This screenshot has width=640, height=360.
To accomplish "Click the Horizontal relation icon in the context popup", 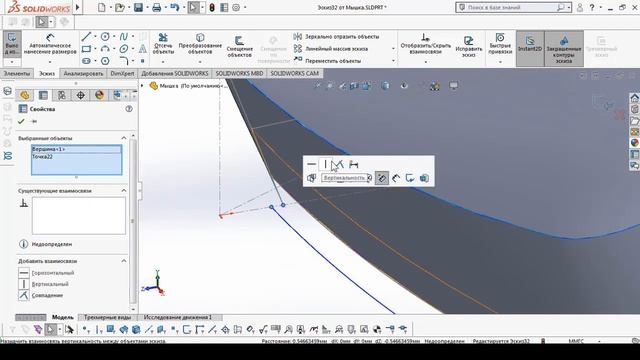I will 311,164.
